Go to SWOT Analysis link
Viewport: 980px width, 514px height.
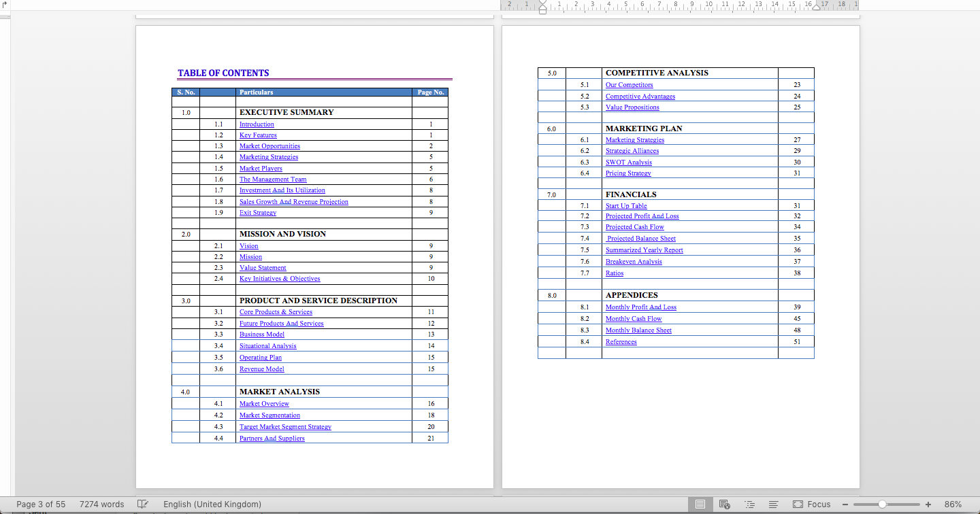tap(629, 162)
